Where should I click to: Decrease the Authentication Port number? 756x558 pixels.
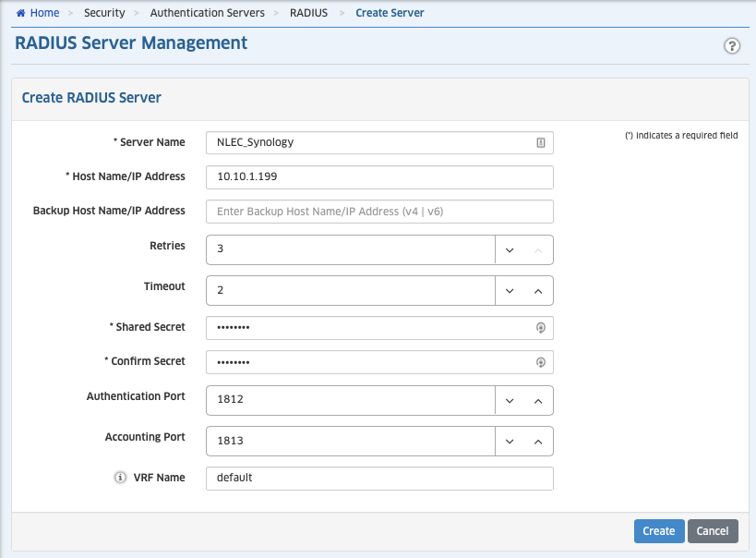click(510, 401)
